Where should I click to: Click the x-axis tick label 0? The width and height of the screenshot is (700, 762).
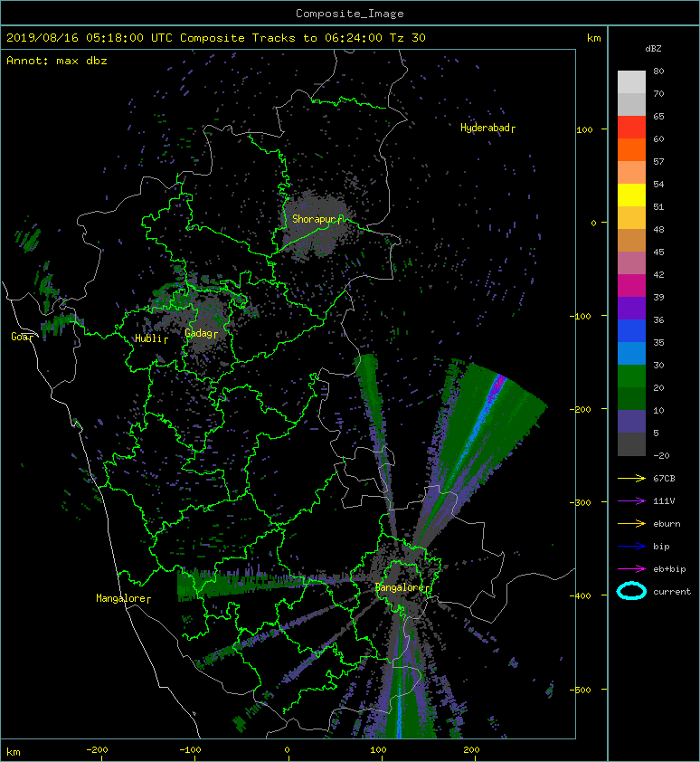coord(287,750)
